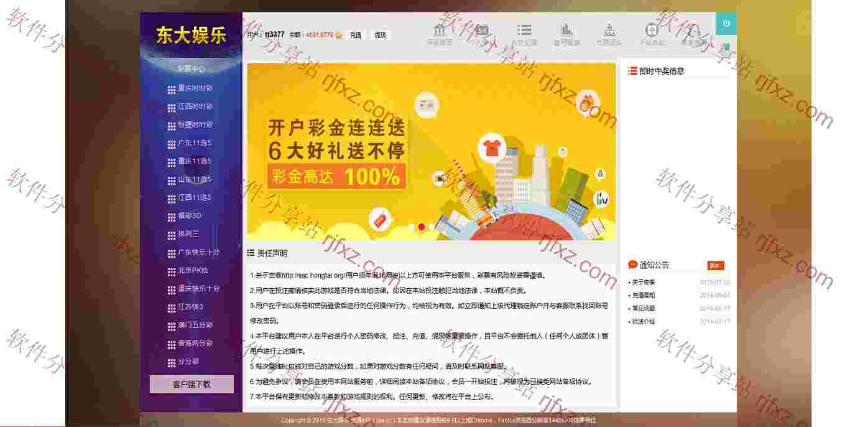868x427 pixels.
Task: Open the 玩法介绍 announcement
Action: (x=644, y=322)
